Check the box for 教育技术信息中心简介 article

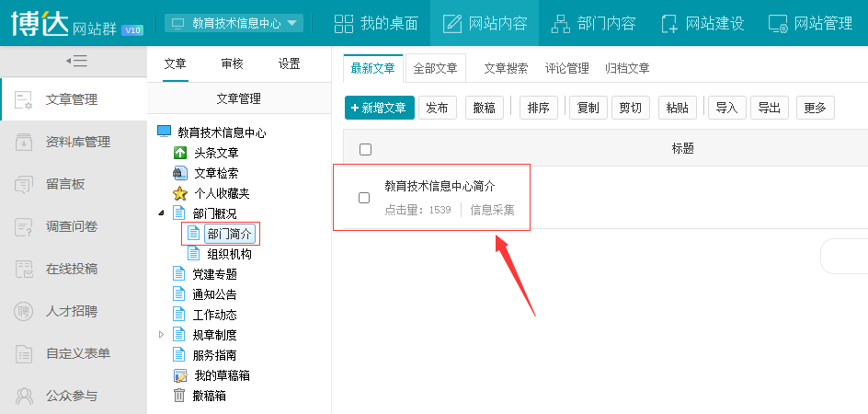(364, 198)
